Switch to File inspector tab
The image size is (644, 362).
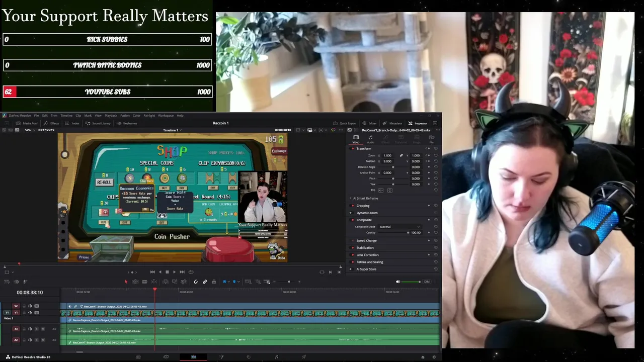click(x=431, y=139)
